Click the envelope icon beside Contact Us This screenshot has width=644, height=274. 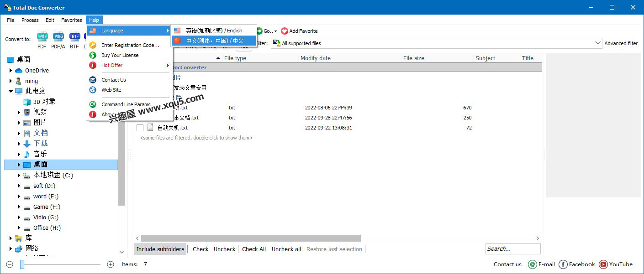[93, 80]
